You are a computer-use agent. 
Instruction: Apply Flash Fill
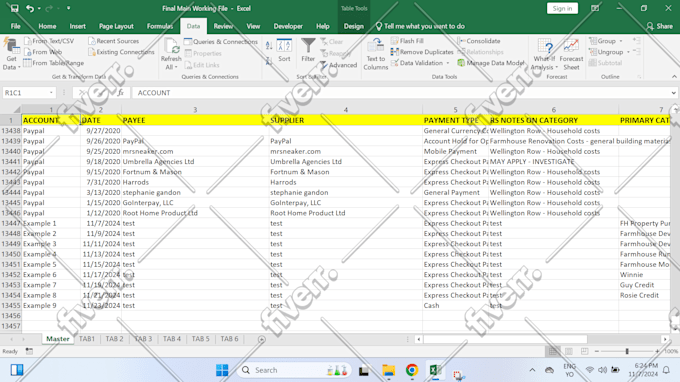tap(407, 41)
